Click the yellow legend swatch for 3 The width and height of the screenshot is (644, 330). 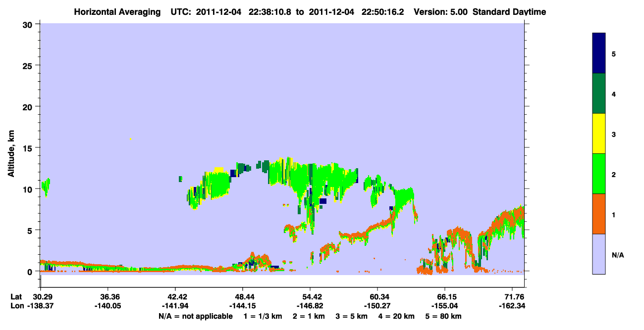(599, 134)
